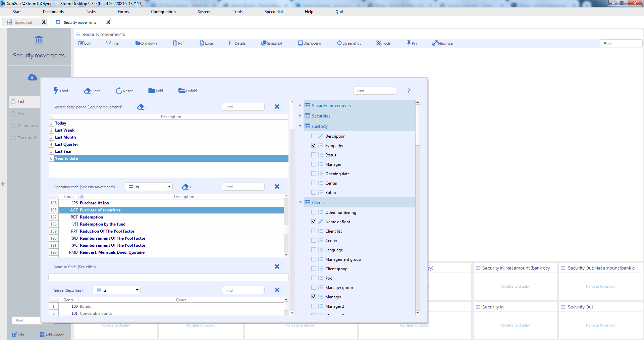Check the Custody Description checkbox
The height and width of the screenshot is (341, 644).
click(314, 136)
